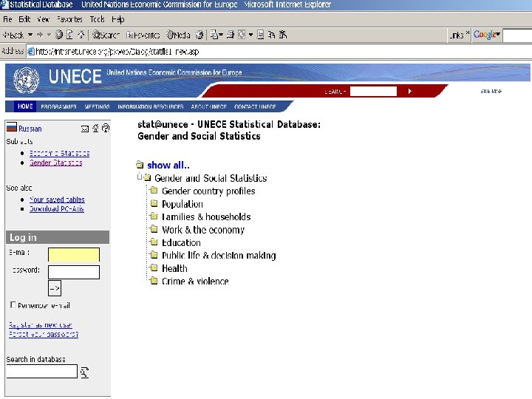This screenshot has height=399, width=532.
Task: Open the Health folder
Action: [174, 268]
